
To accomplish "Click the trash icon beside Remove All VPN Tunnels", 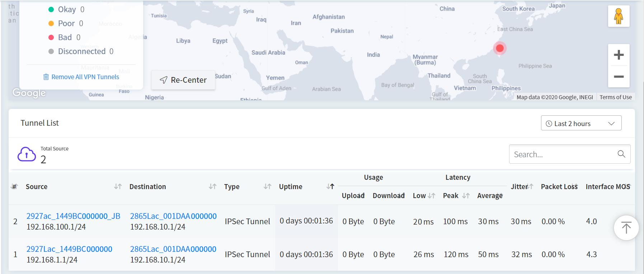I will (x=46, y=77).
